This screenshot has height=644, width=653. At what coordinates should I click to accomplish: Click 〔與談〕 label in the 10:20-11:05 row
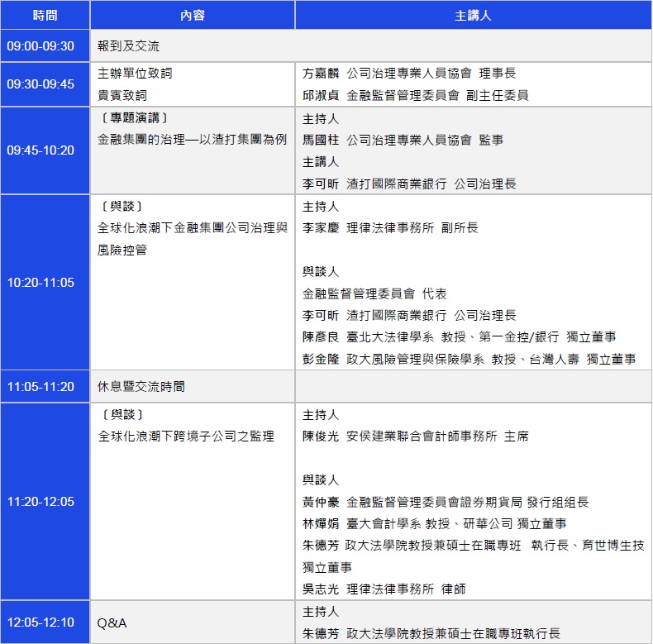(122, 206)
